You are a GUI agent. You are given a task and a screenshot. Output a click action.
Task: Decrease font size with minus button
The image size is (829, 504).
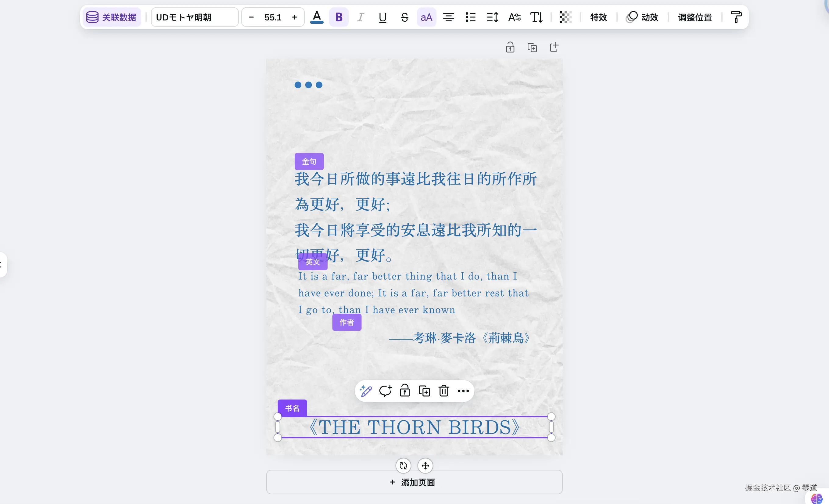[x=251, y=17]
